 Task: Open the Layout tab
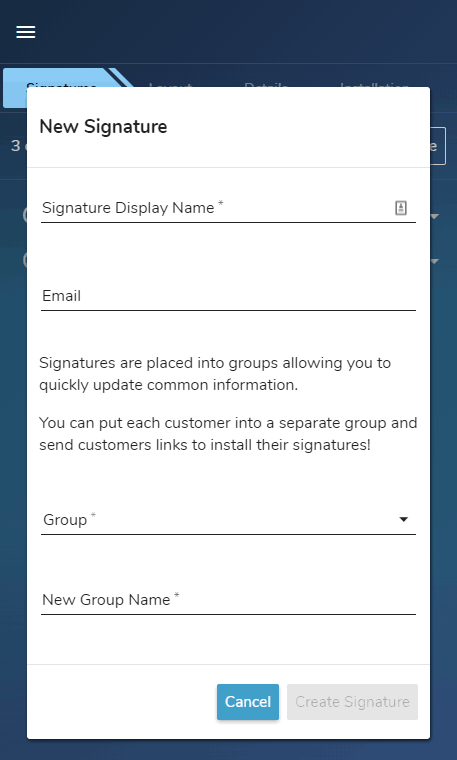coord(170,84)
